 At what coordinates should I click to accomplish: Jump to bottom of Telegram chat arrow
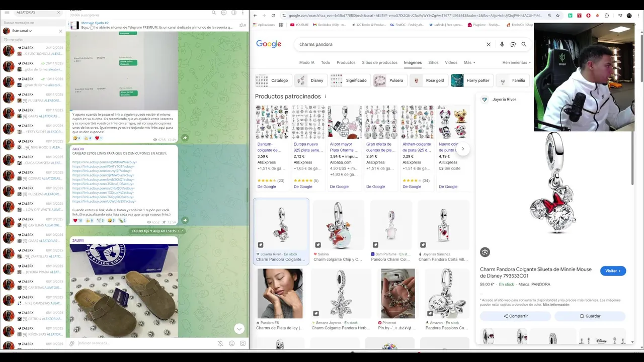pos(239,329)
